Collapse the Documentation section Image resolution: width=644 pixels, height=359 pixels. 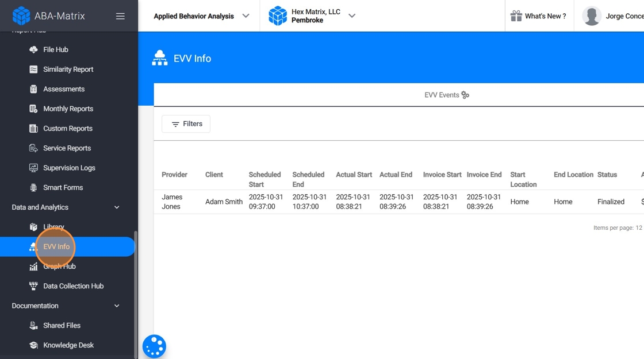117,306
